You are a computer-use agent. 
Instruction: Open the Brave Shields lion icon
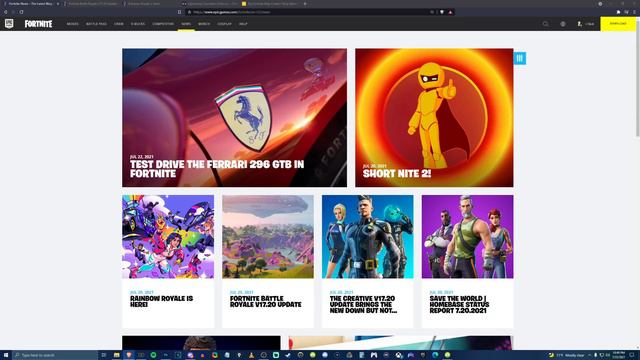point(442,12)
